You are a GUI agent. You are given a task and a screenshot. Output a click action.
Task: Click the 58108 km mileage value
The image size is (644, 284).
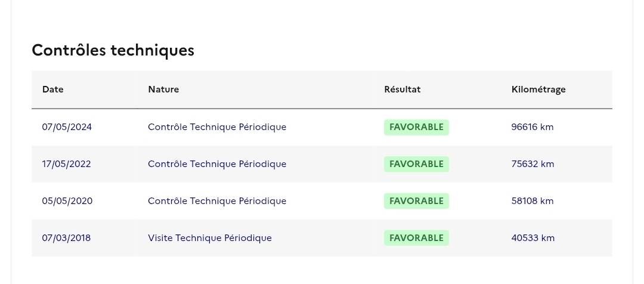532,201
